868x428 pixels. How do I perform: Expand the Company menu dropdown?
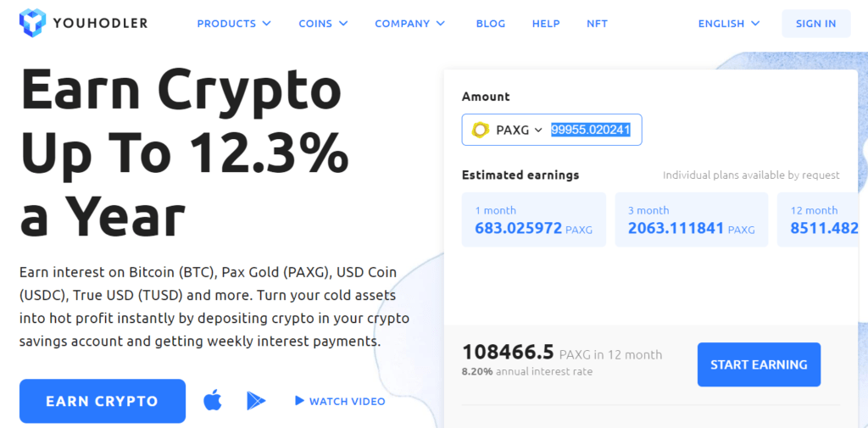coord(409,23)
